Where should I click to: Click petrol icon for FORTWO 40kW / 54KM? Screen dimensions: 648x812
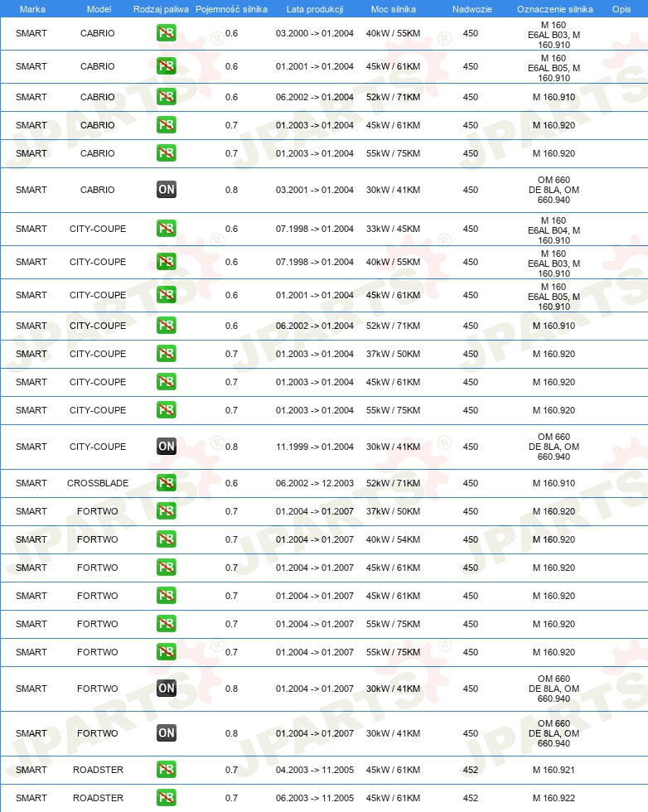click(167, 539)
